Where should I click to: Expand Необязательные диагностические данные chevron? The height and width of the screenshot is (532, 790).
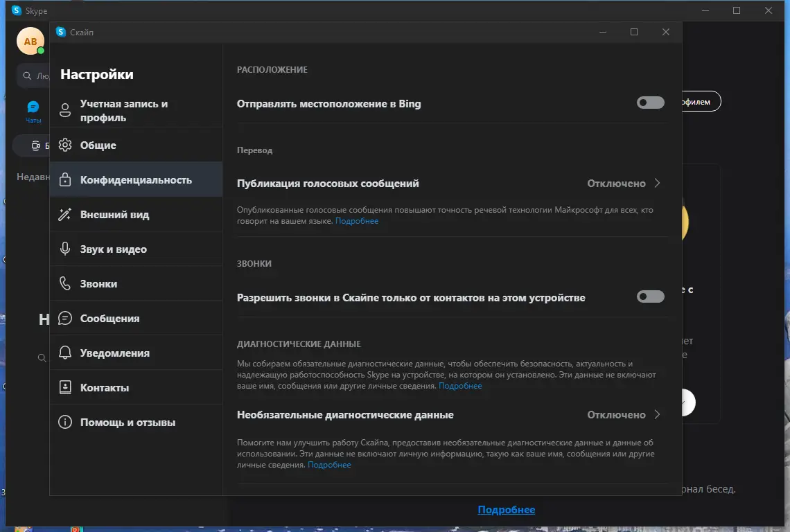658,415
